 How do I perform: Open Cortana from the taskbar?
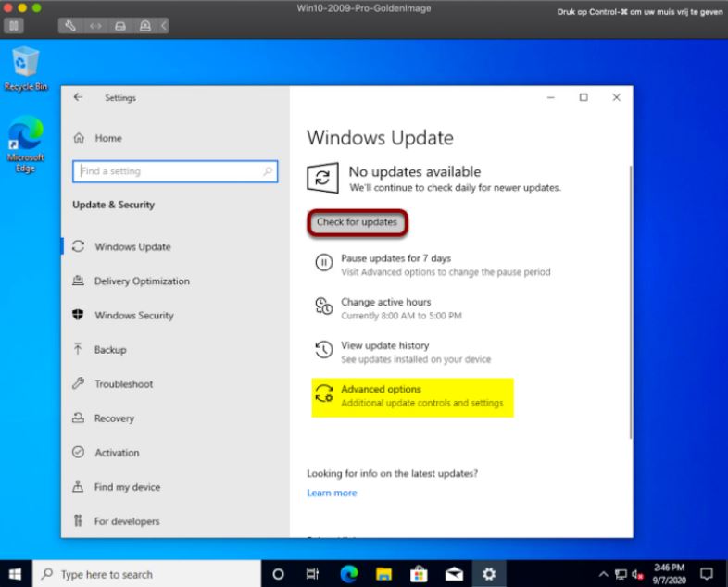(x=278, y=574)
